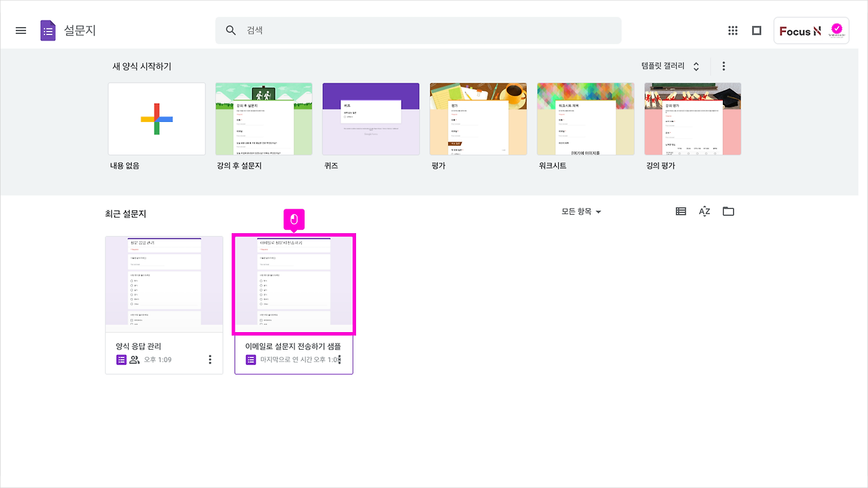
Task: Open the file picker folder icon
Action: [x=728, y=211]
